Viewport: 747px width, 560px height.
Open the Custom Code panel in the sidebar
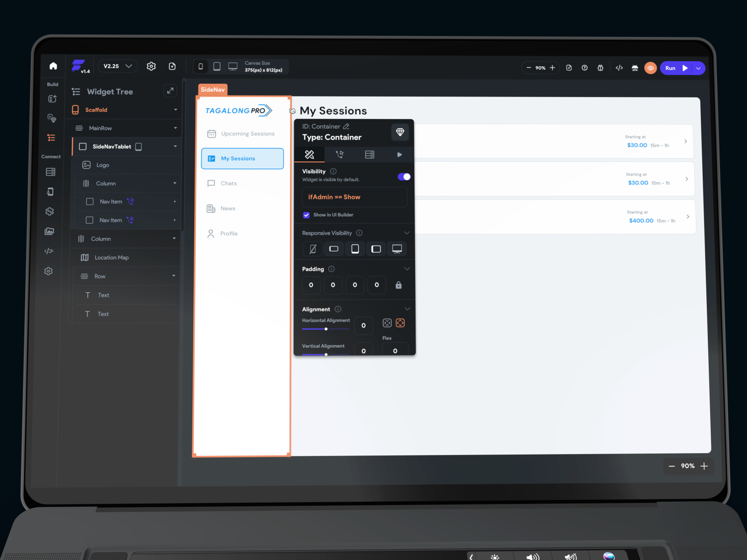49,251
